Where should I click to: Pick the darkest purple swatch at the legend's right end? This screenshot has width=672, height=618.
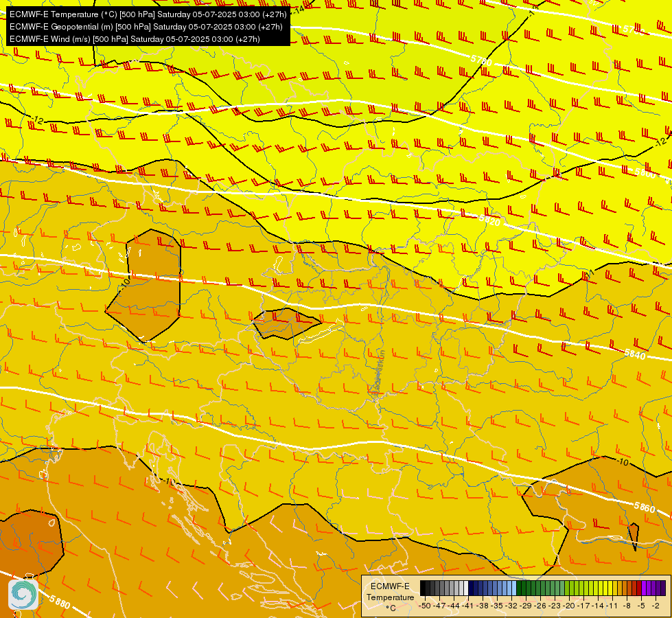[x=663, y=588]
